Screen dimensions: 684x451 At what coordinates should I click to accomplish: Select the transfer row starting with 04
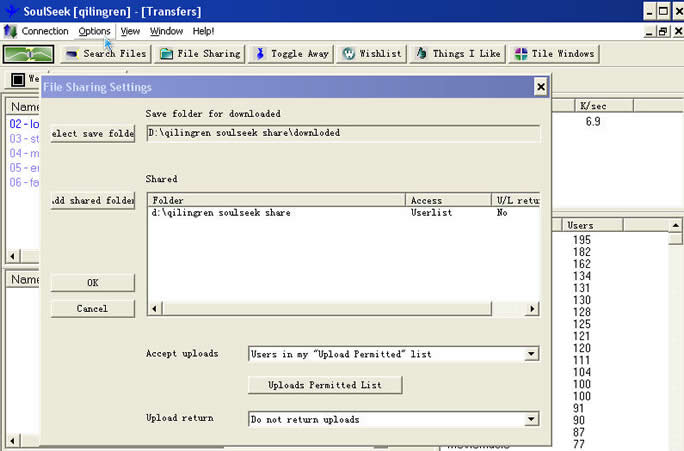coord(24,153)
